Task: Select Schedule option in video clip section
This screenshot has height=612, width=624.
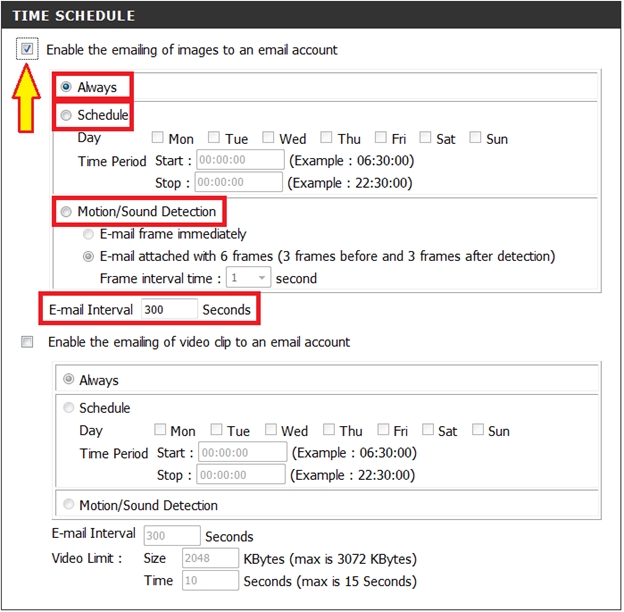Action: pyautogui.click(x=69, y=408)
